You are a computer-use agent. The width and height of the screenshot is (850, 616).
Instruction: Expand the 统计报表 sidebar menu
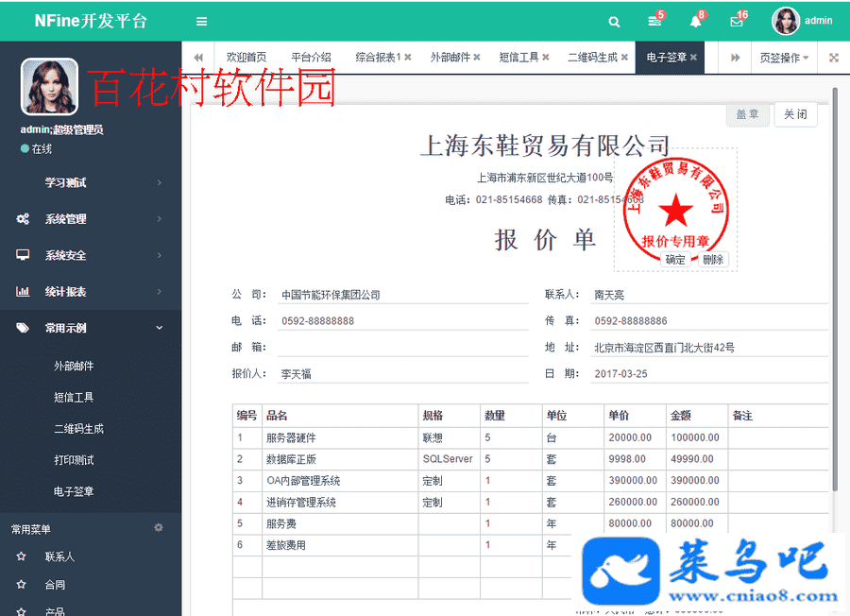(90, 292)
